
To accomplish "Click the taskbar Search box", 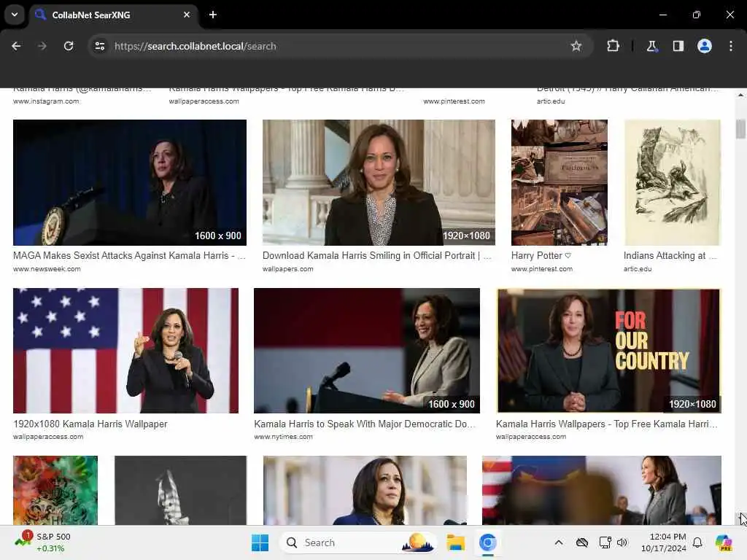I will [x=358, y=542].
